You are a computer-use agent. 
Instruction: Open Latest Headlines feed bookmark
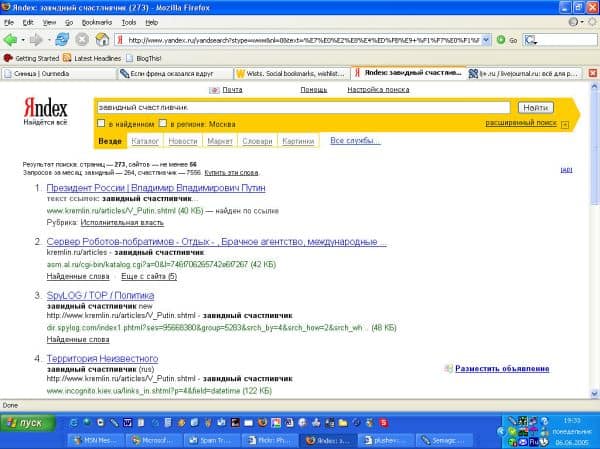point(92,58)
